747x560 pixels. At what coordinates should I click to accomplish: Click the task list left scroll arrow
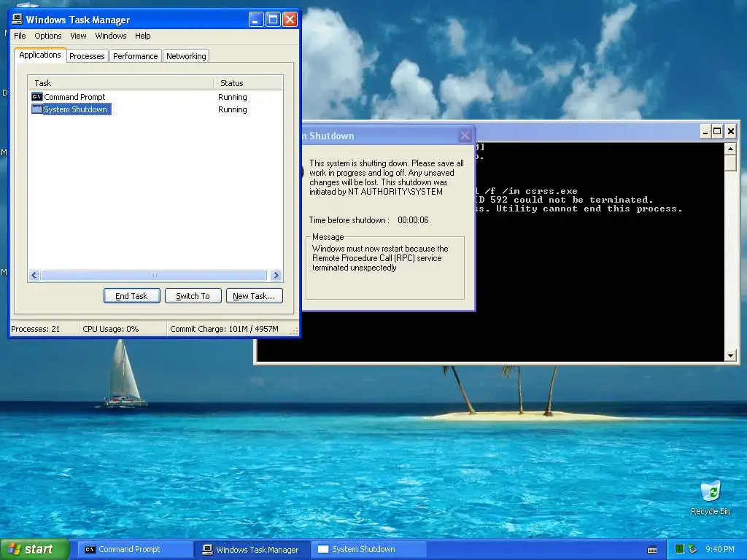click(34, 275)
